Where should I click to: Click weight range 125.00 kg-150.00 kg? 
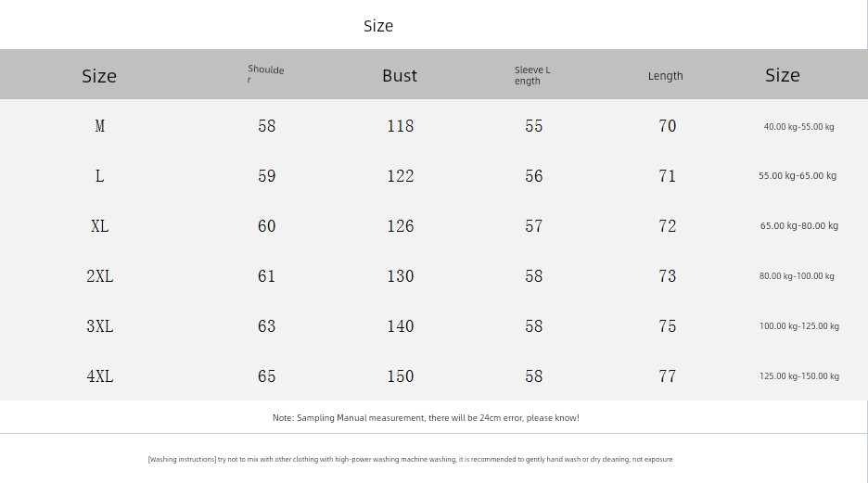(x=798, y=376)
